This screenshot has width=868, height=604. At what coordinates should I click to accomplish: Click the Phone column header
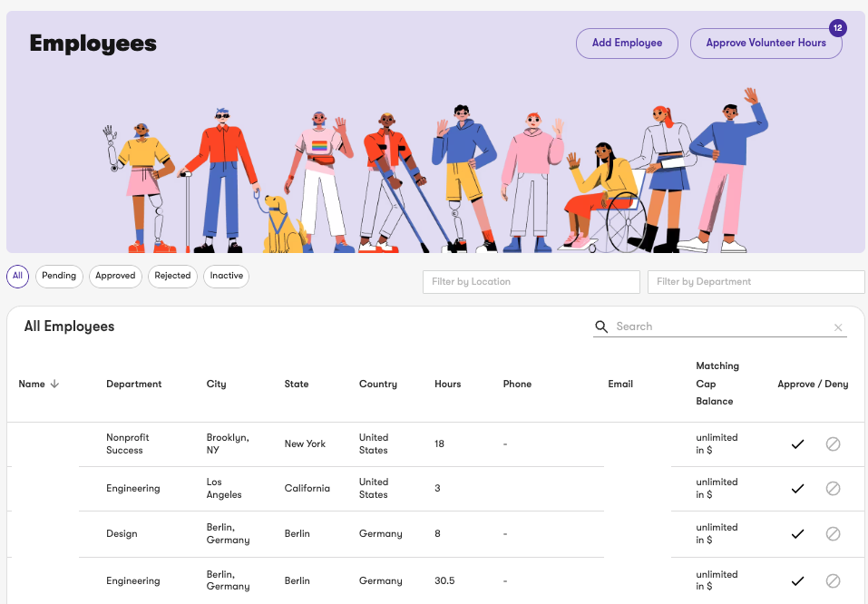pyautogui.click(x=517, y=384)
